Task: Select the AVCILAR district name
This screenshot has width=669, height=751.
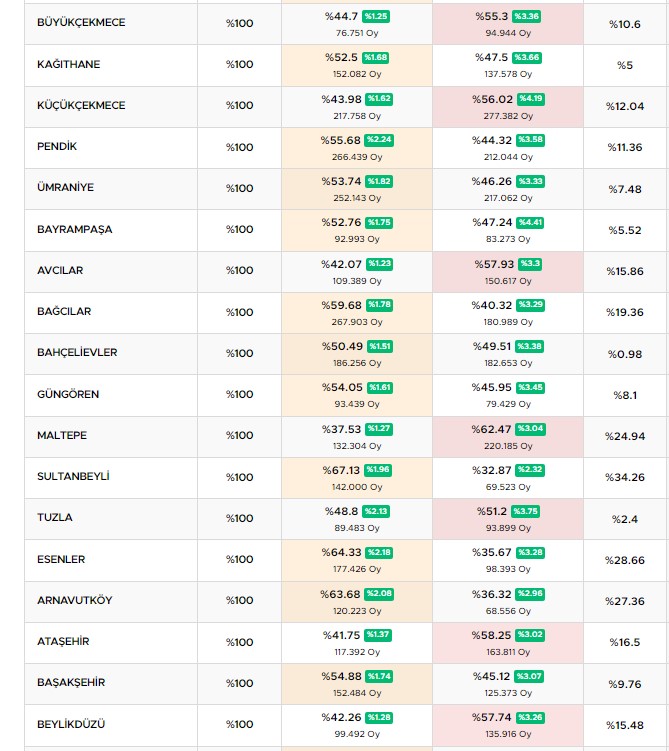Action: pos(60,270)
